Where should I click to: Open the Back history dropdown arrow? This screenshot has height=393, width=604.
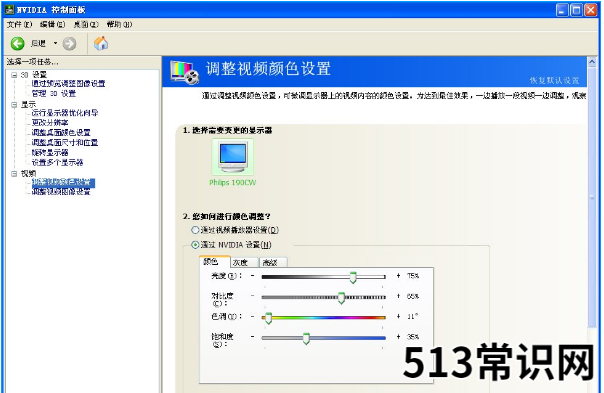pyautogui.click(x=55, y=43)
